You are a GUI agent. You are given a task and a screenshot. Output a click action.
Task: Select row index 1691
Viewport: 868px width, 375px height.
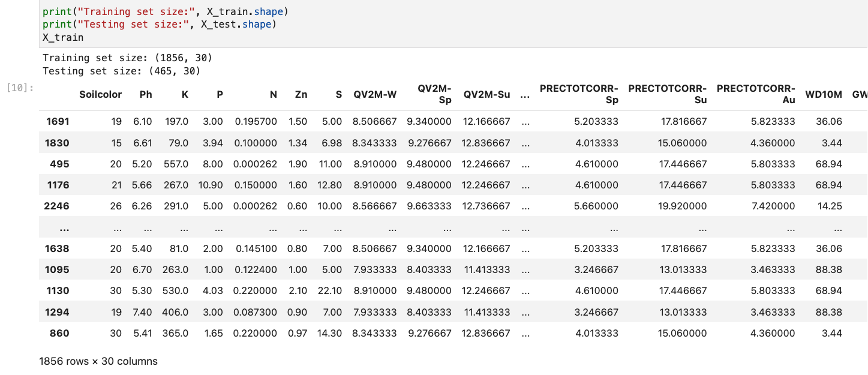click(58, 121)
